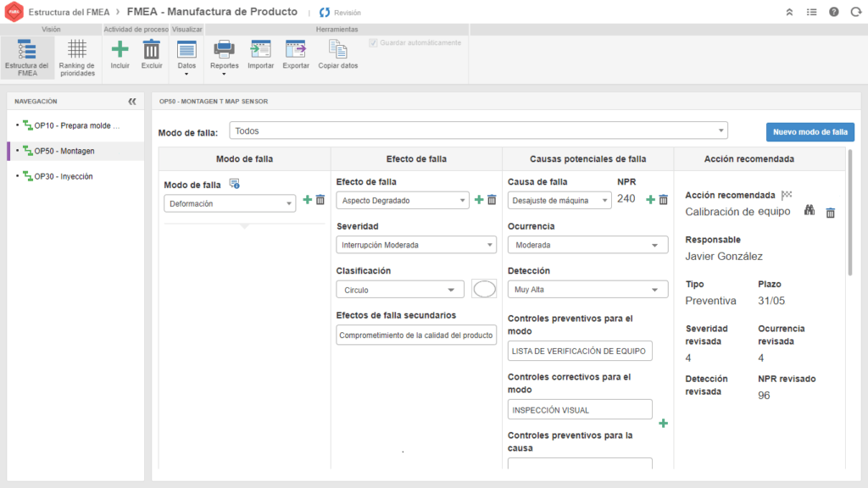This screenshot has width=868, height=488.
Task: Click the Exportar toolbar icon
Action: click(x=296, y=50)
